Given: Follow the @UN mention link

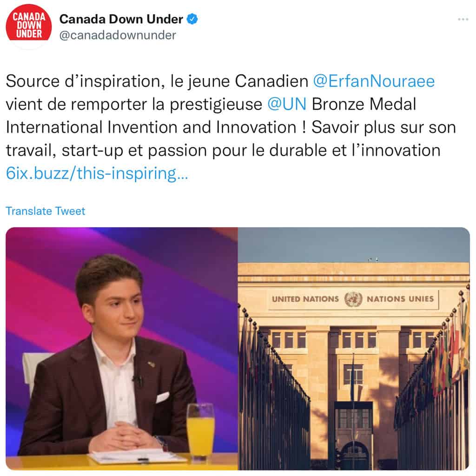Looking at the screenshot, I should click(x=287, y=104).
